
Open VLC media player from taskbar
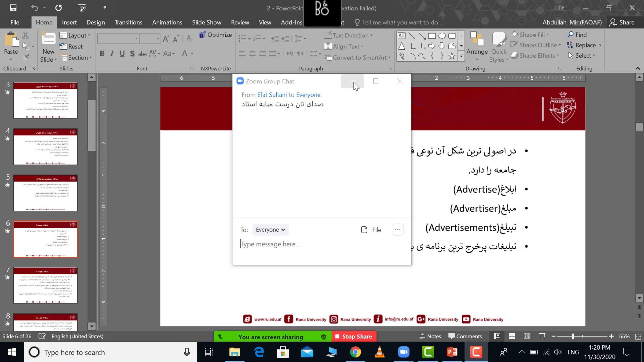(379, 352)
